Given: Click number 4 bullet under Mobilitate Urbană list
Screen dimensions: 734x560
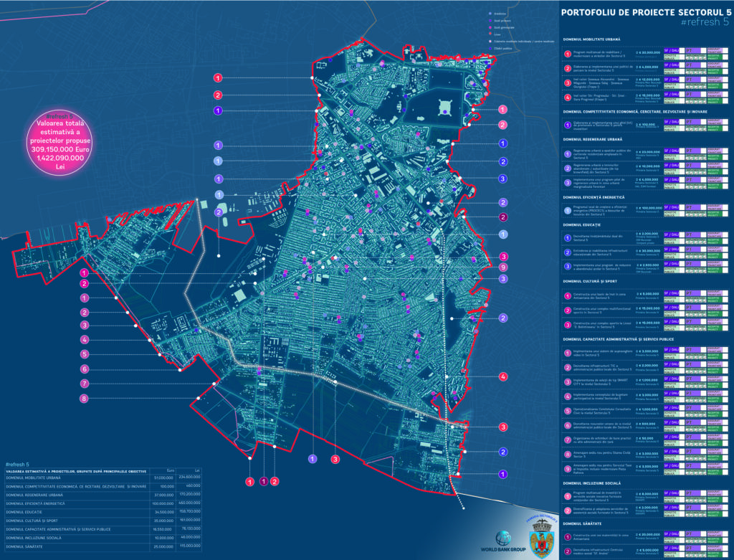Looking at the screenshot, I should click(x=567, y=96).
